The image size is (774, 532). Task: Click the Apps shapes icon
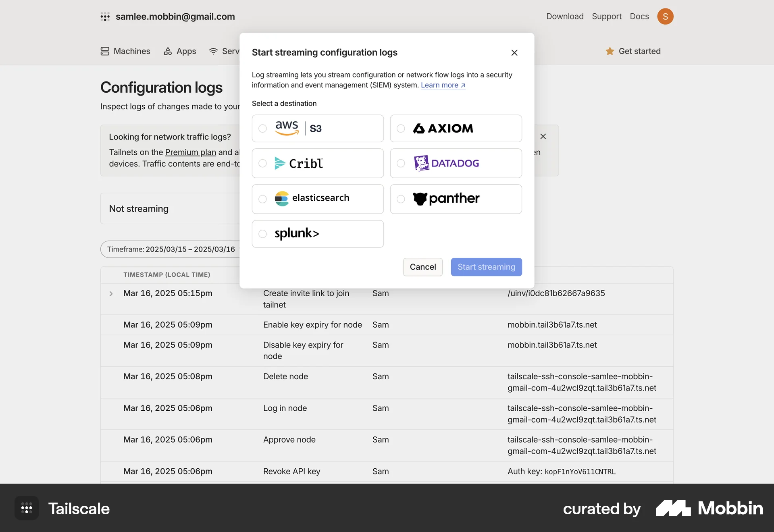pos(168,51)
